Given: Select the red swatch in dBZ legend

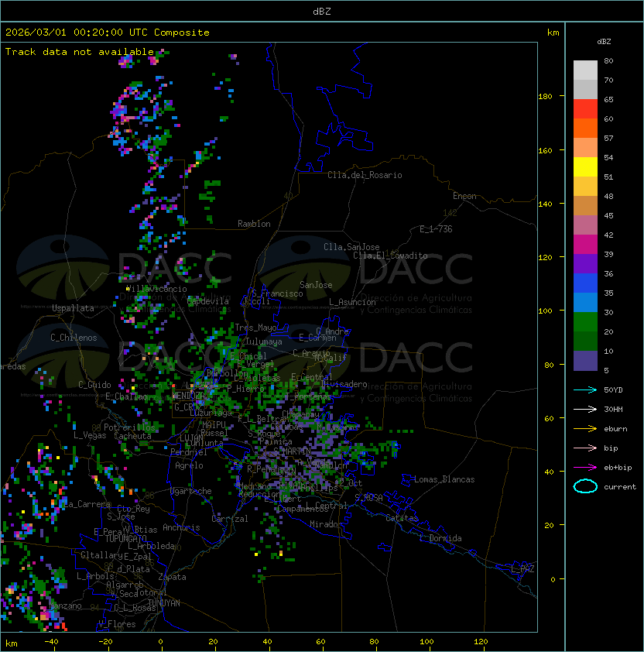Looking at the screenshot, I should click(585, 109).
